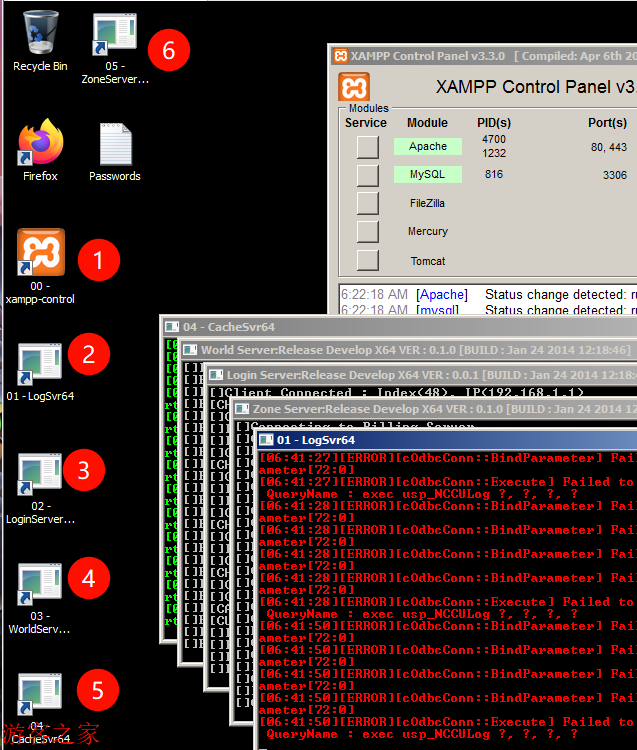
Task: Toggle the Mercury service checkbox
Action: point(368,231)
